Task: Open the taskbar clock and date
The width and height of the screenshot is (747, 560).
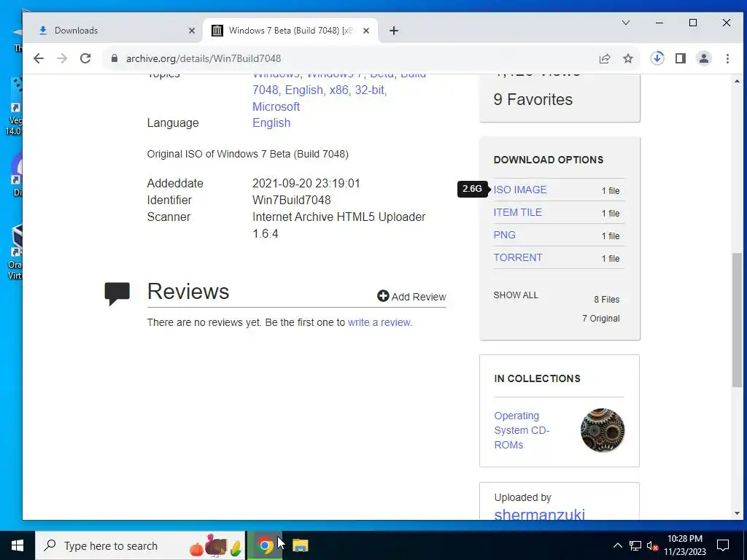Action: [684, 545]
